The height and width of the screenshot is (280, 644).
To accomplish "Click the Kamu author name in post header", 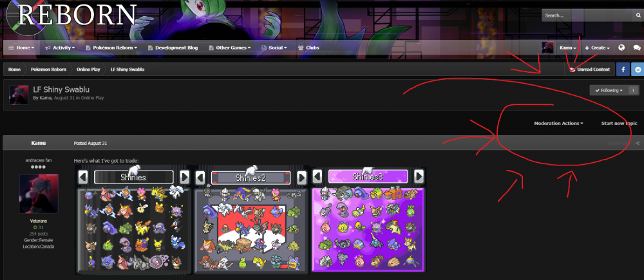I will [39, 143].
